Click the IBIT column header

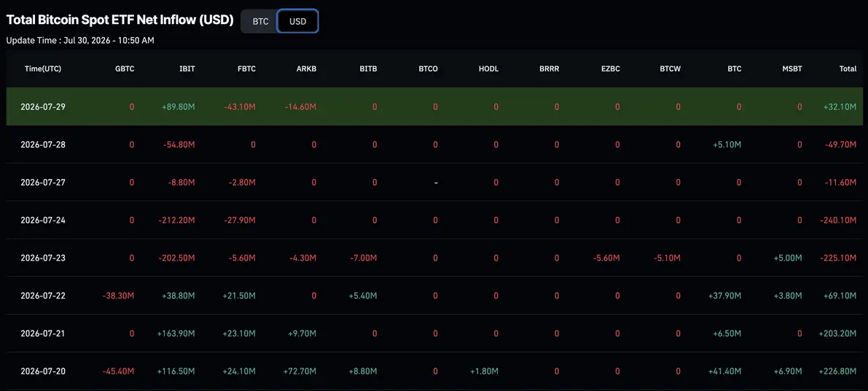tap(187, 69)
